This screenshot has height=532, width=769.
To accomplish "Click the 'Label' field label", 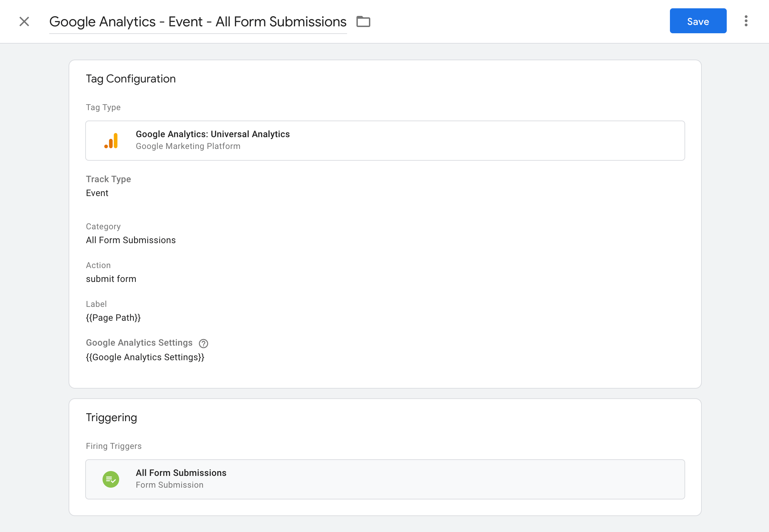I will tap(96, 304).
